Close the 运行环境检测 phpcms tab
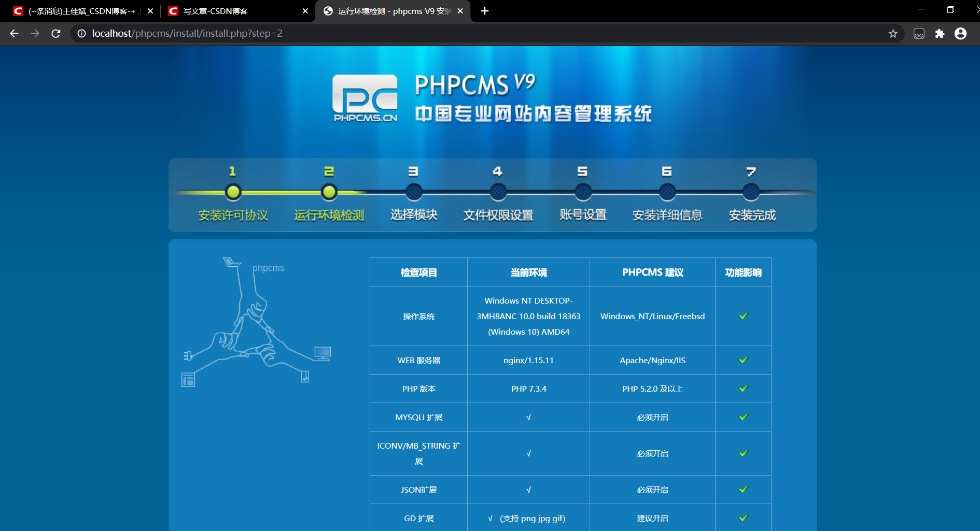This screenshot has height=531, width=980. [460, 11]
